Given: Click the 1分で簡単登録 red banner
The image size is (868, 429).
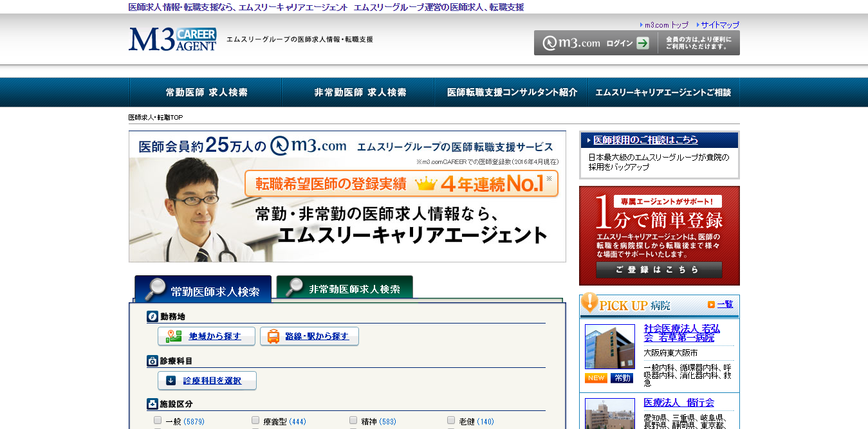Looking at the screenshot, I should tap(660, 235).
